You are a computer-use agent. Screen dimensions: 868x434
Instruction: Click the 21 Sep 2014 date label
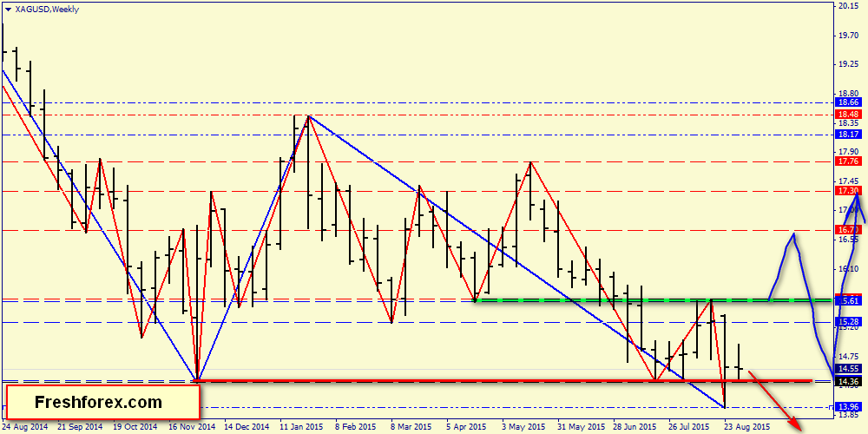point(80,427)
